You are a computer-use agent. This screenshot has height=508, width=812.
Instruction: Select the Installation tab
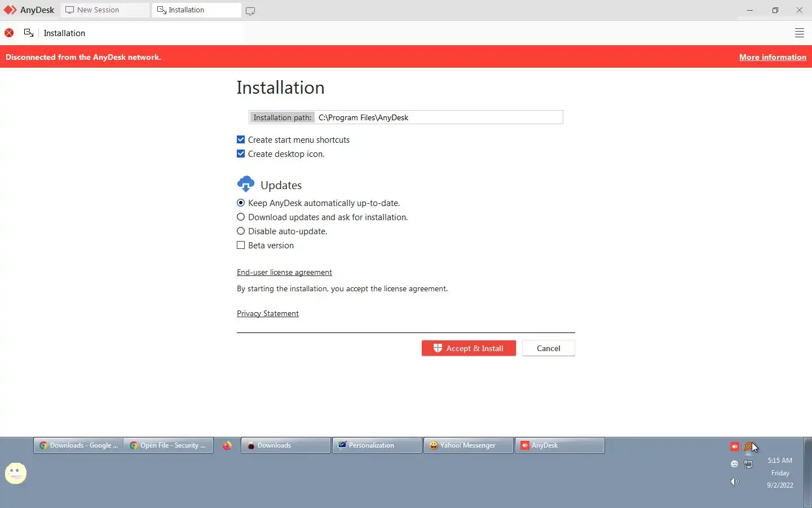196,10
